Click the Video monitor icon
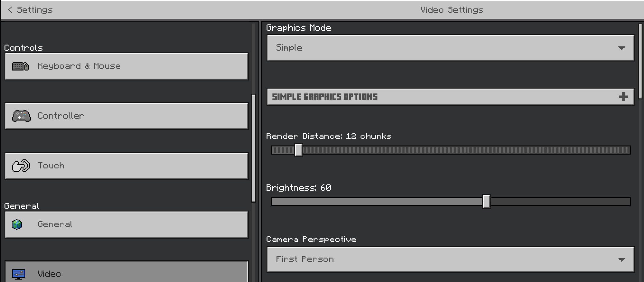Viewport: 644px width, 282px height. click(18, 274)
